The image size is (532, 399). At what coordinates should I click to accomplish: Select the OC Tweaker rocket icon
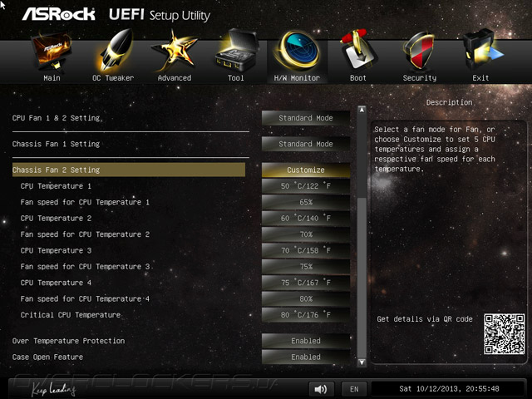pos(116,51)
